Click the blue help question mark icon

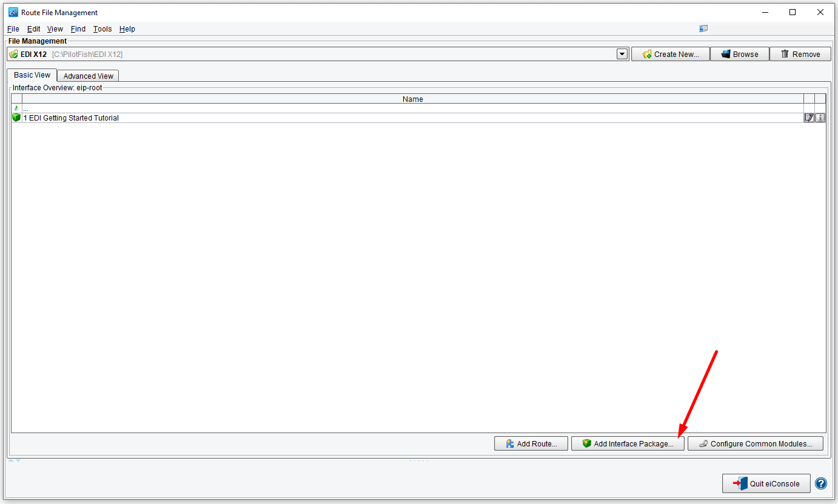[x=821, y=483]
